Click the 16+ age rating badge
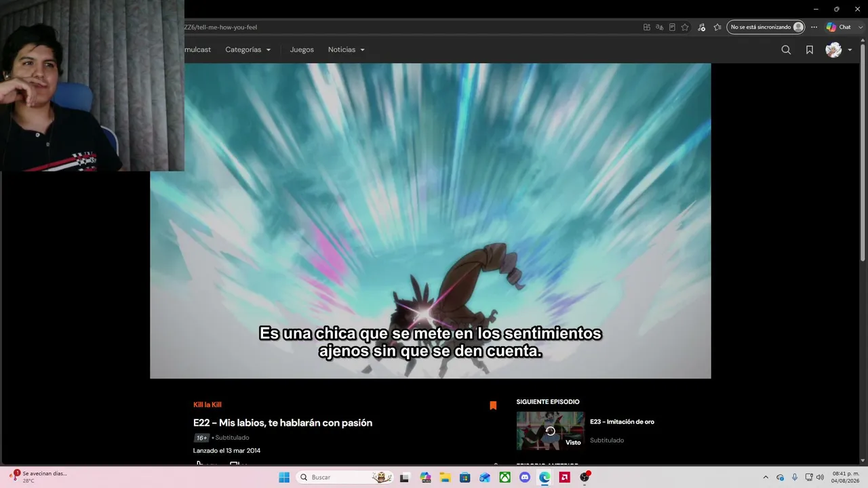Screen dimensions: 868x488 coord(201,438)
